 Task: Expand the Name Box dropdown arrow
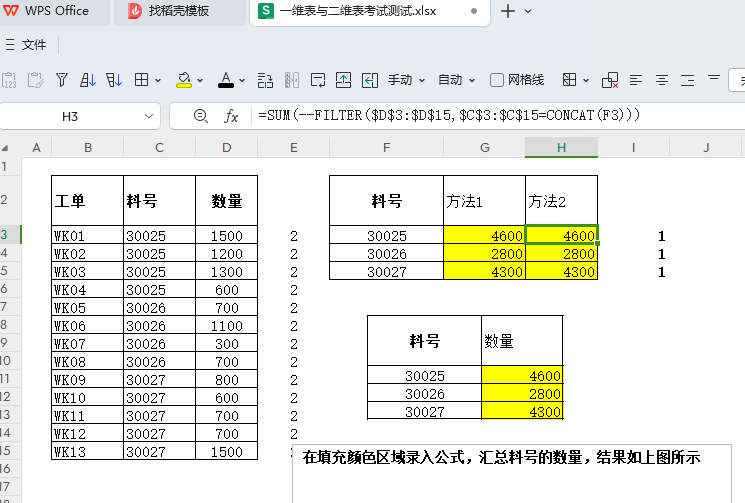click(x=149, y=116)
